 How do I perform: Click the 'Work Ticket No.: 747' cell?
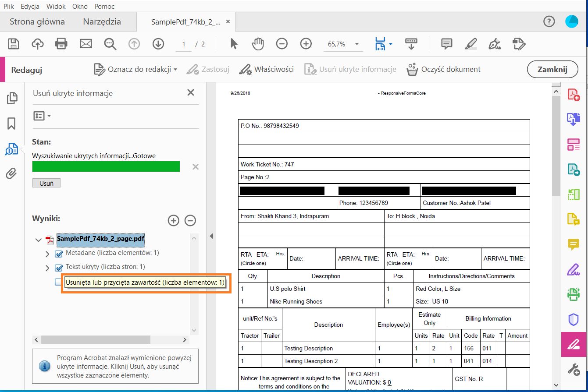click(x=384, y=164)
